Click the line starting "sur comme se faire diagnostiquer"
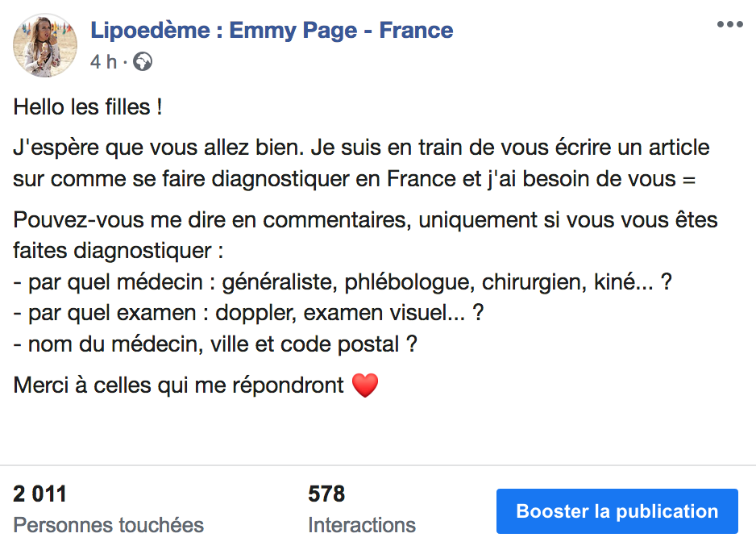The width and height of the screenshot is (756, 550). click(x=354, y=179)
